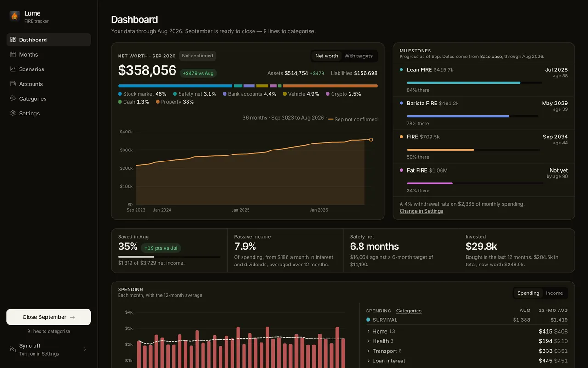
Task: Click the SURVIVAL category heading row
Action: click(467, 320)
